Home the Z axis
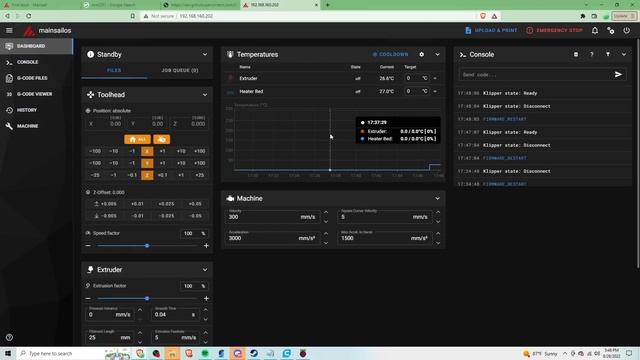Viewport: 640px width, 360px height. [147, 175]
